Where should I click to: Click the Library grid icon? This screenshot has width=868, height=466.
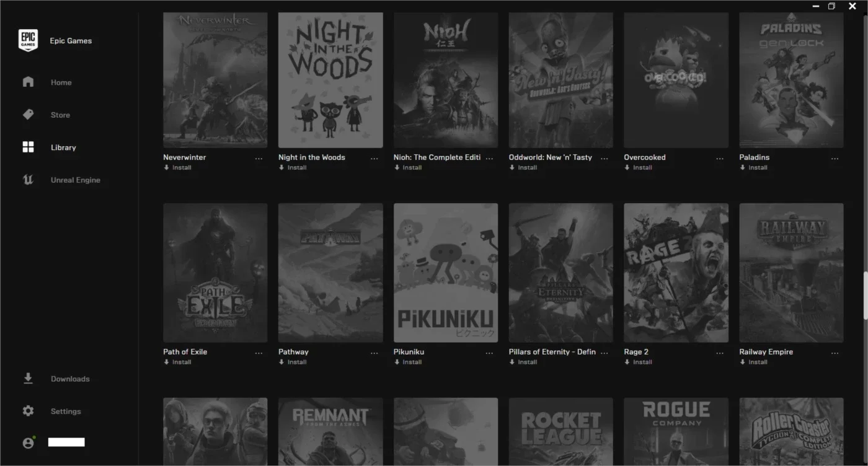point(28,147)
